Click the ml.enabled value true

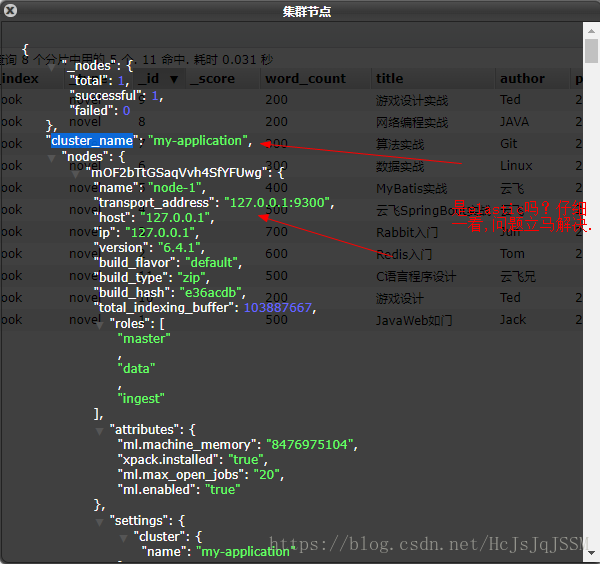click(223, 490)
